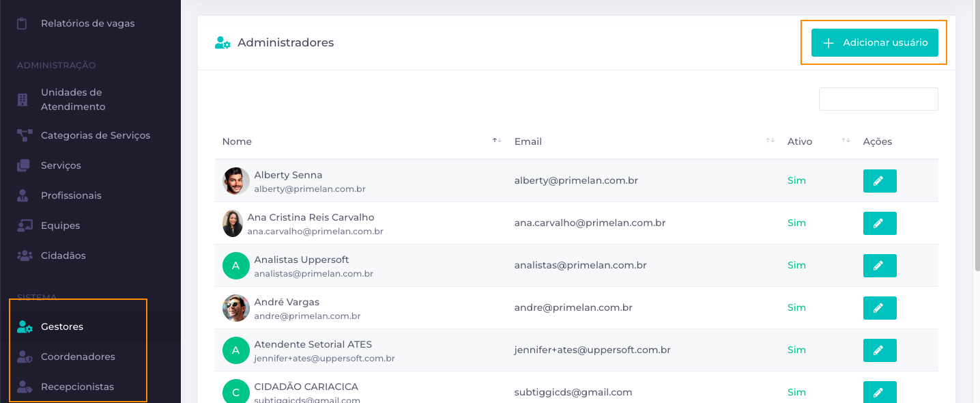The height and width of the screenshot is (403, 980).
Task: Click Sim status in Alberty Senna row
Action: pyautogui.click(x=796, y=181)
